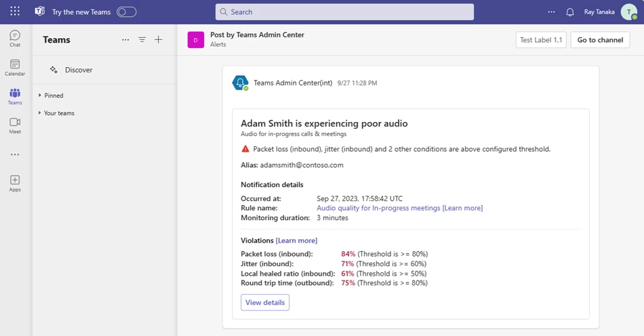Viewport: 644px width, 336px height.
Task: Toggle the Try the new Teams switch
Action: coord(126,12)
